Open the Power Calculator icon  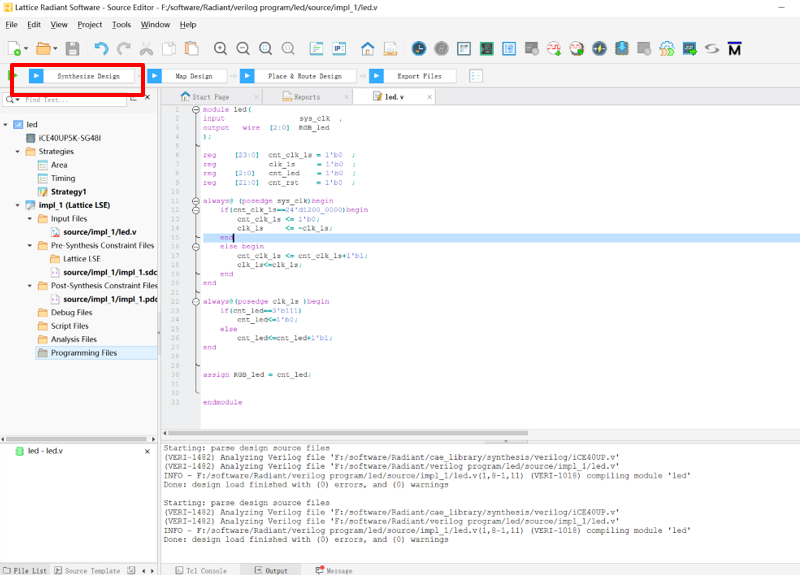(599, 49)
